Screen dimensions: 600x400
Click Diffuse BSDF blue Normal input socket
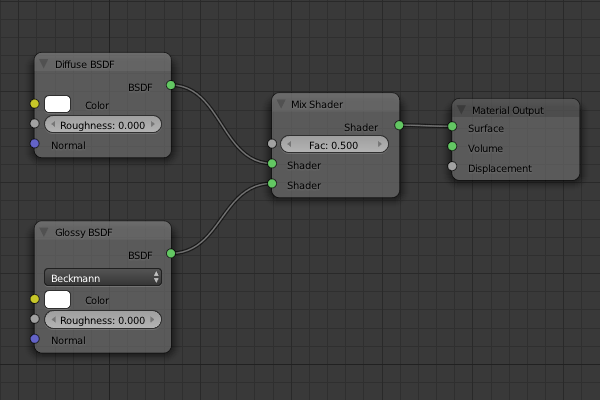pos(34,144)
